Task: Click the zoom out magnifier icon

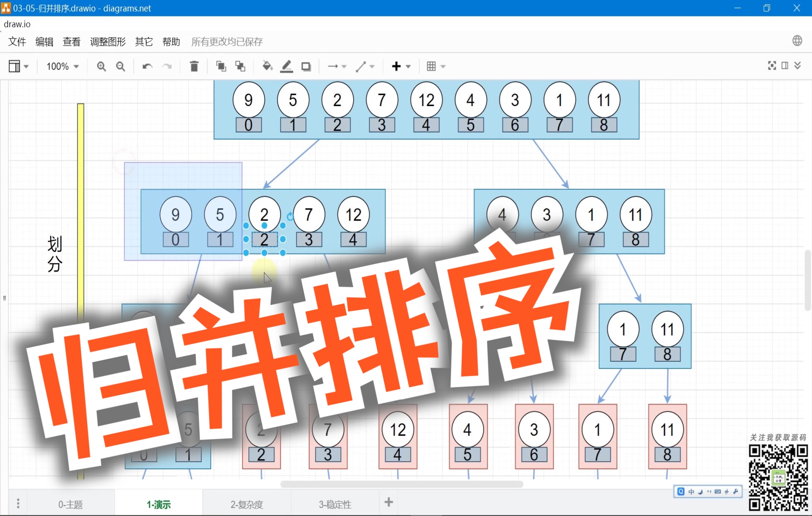Action: 121,66
